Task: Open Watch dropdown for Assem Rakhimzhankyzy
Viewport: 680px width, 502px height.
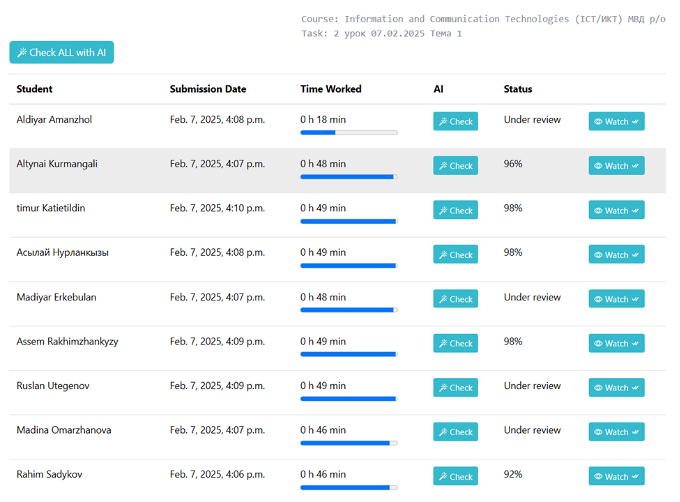Action: pos(616,343)
